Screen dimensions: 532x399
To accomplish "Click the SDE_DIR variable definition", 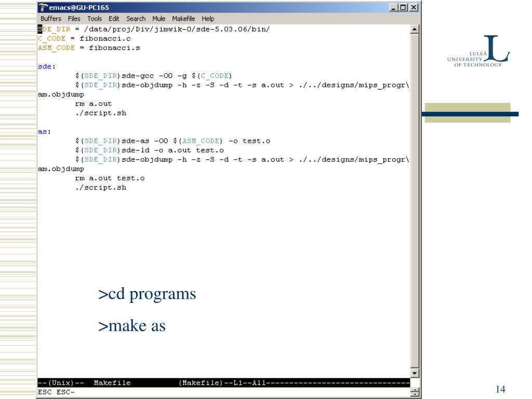I will click(x=154, y=29).
